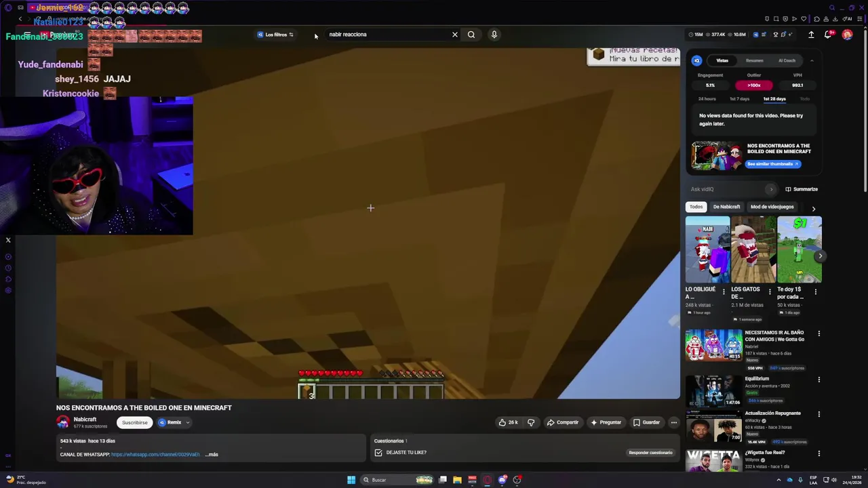Click the magnifier search button
Viewport: 868px width, 488px height.
[x=471, y=35]
